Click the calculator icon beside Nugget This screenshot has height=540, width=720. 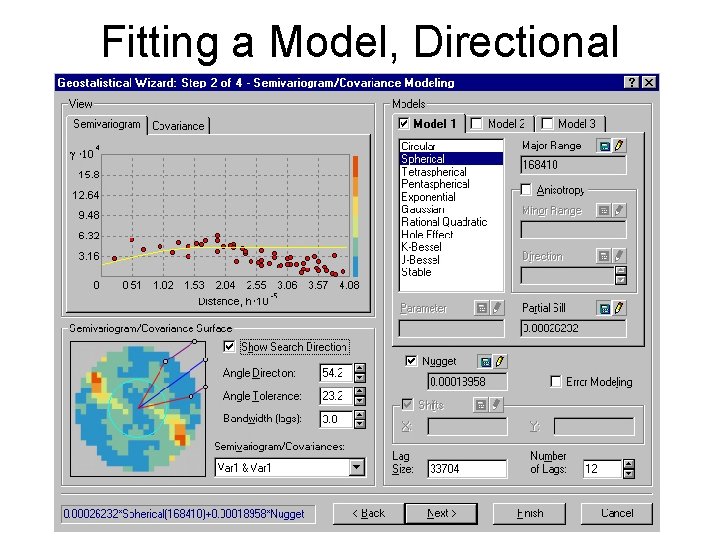tap(485, 362)
